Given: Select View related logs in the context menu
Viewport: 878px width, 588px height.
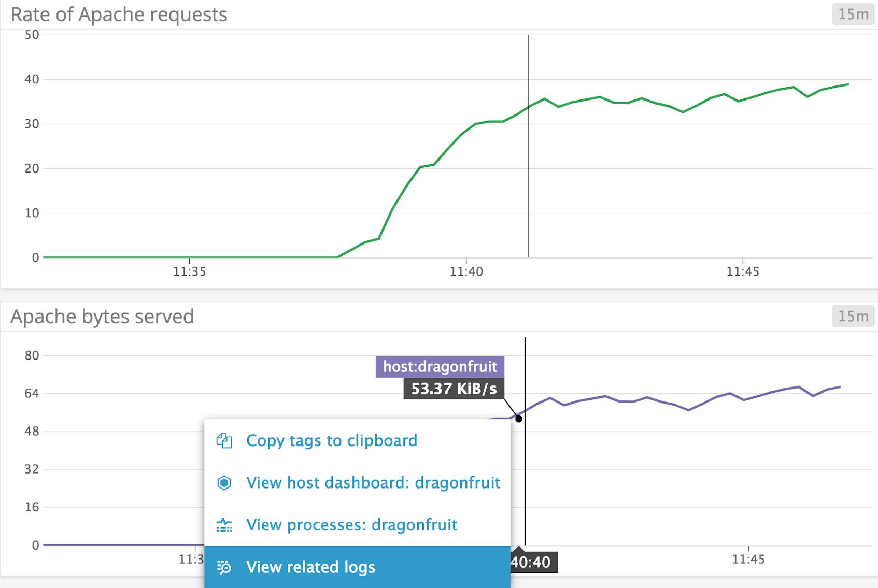Looking at the screenshot, I should tap(311, 567).
